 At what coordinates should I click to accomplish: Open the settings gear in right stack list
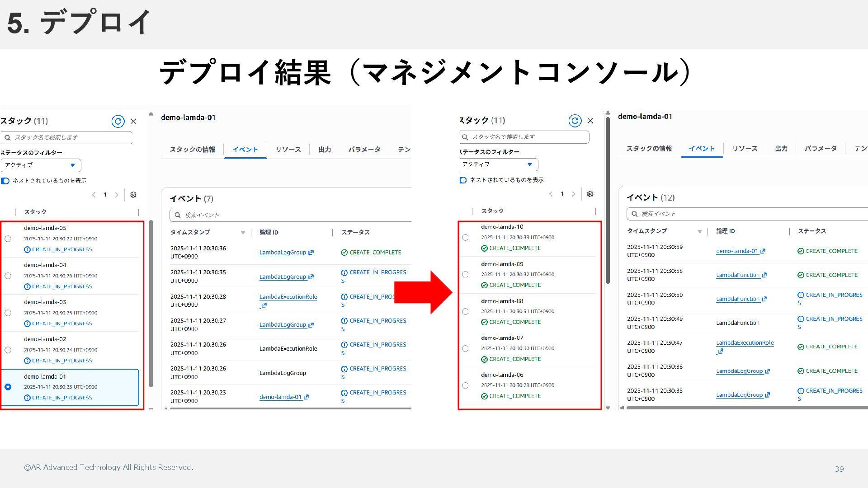590,194
